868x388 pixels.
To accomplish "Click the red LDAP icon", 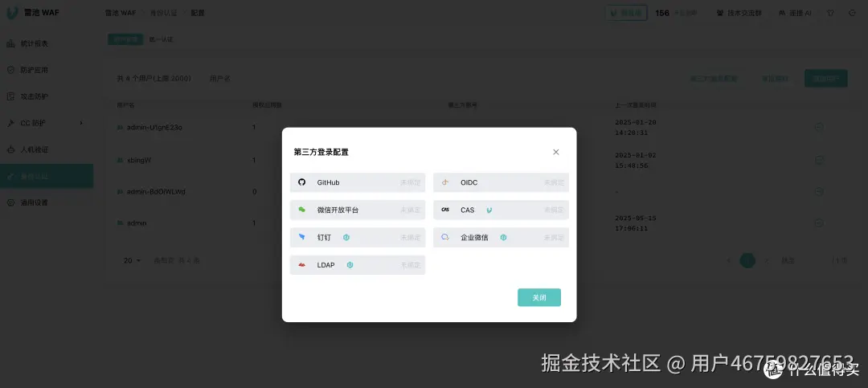I will 301,265.
